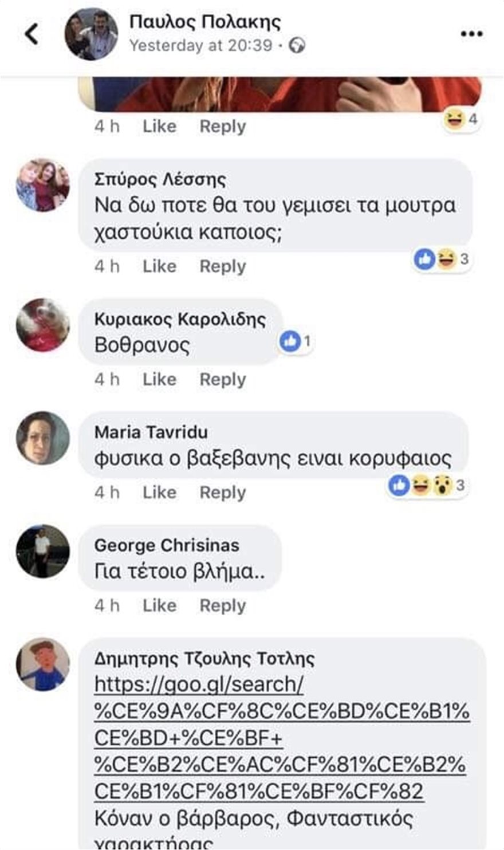Open Δημητρης Τζουλης Τοτλης avatar
The image size is (504, 850).
click(43, 664)
